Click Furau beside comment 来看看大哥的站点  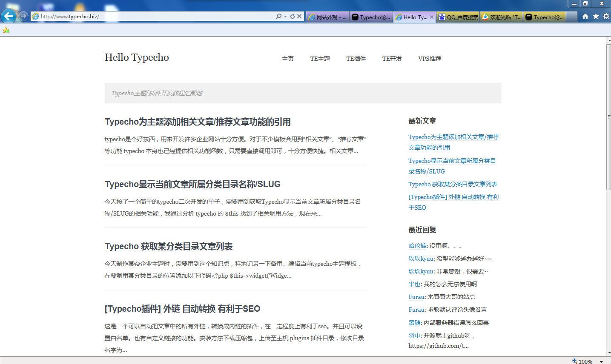416,297
